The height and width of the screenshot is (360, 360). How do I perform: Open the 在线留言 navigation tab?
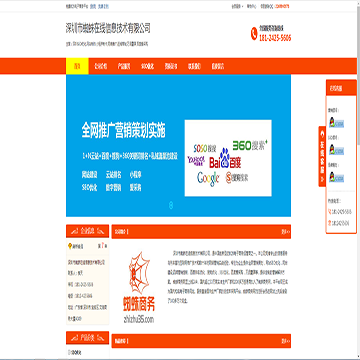217,66
